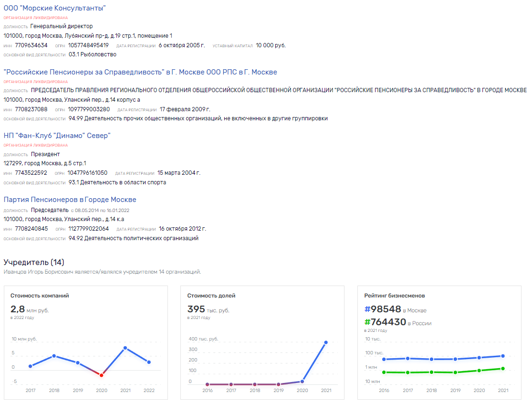Screen dimensions: 532x404
Task: Open ООО "Морские Консультанты" company link
Action: (x=54, y=8)
